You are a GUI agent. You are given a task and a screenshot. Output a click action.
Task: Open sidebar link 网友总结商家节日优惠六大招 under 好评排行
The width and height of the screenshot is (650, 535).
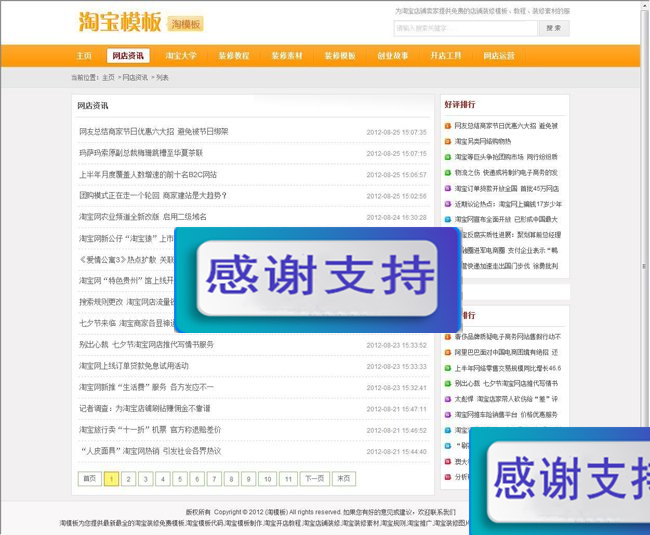click(x=506, y=125)
